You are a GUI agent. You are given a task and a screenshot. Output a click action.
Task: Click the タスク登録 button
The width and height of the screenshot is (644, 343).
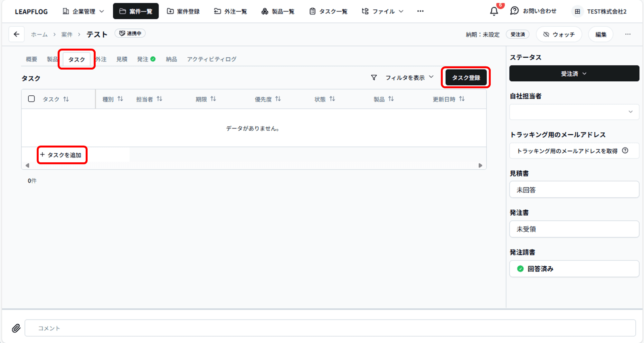click(466, 78)
